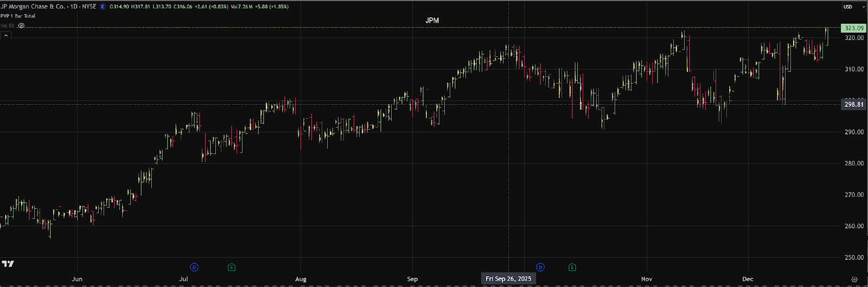Click the JPM text label on chart
The image size is (868, 287).
click(432, 21)
